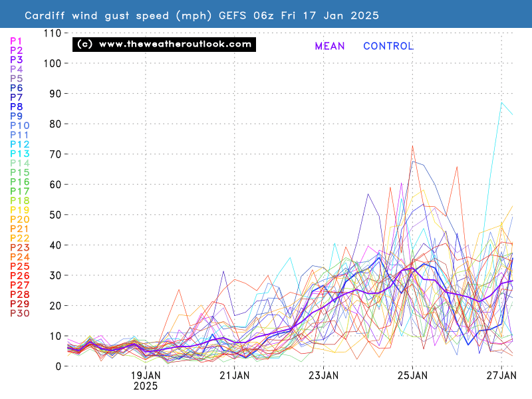Click the P19 legend label
The height and width of the screenshot is (399, 532).
[20, 210]
